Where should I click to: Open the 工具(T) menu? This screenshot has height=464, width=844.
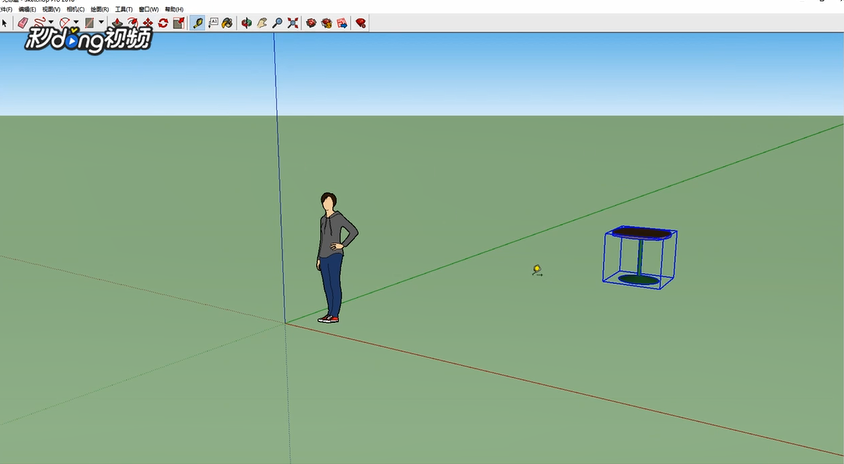tap(124, 9)
